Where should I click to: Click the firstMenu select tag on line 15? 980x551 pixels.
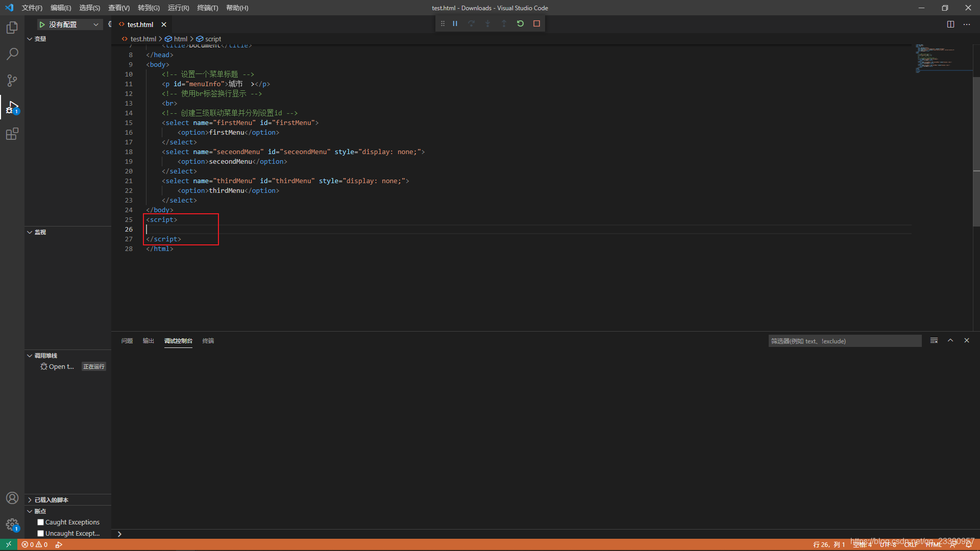click(x=240, y=122)
